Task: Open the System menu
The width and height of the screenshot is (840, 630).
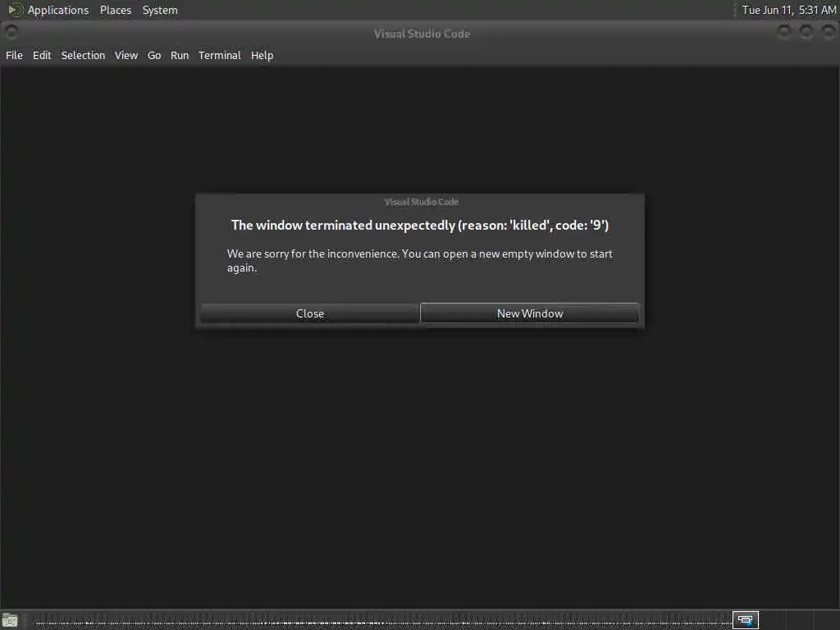Action: (x=160, y=10)
